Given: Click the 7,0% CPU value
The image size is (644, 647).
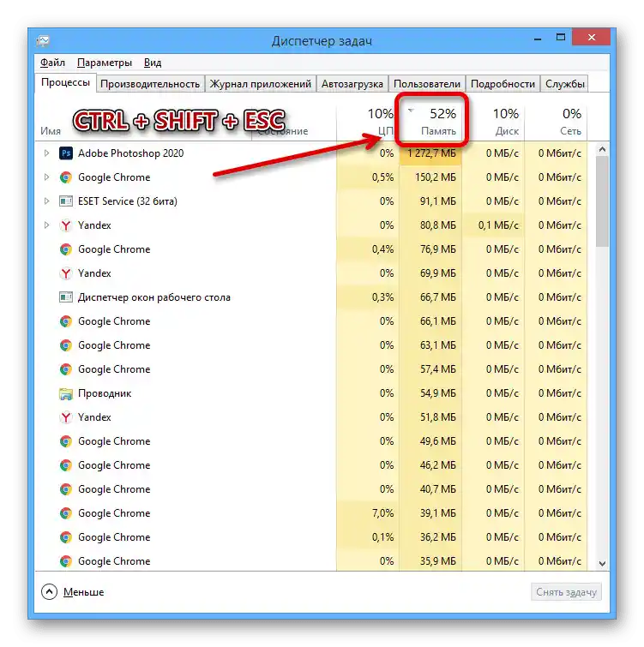Looking at the screenshot, I should pos(382,513).
